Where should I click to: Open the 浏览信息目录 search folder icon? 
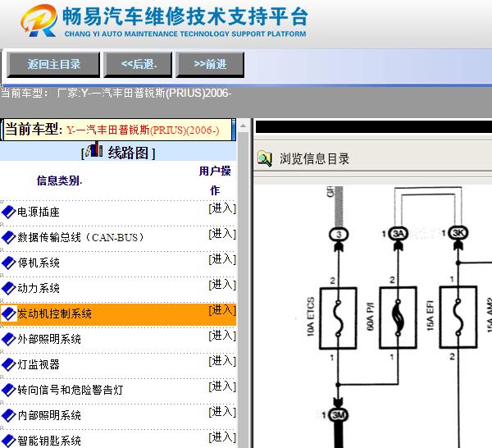point(265,158)
